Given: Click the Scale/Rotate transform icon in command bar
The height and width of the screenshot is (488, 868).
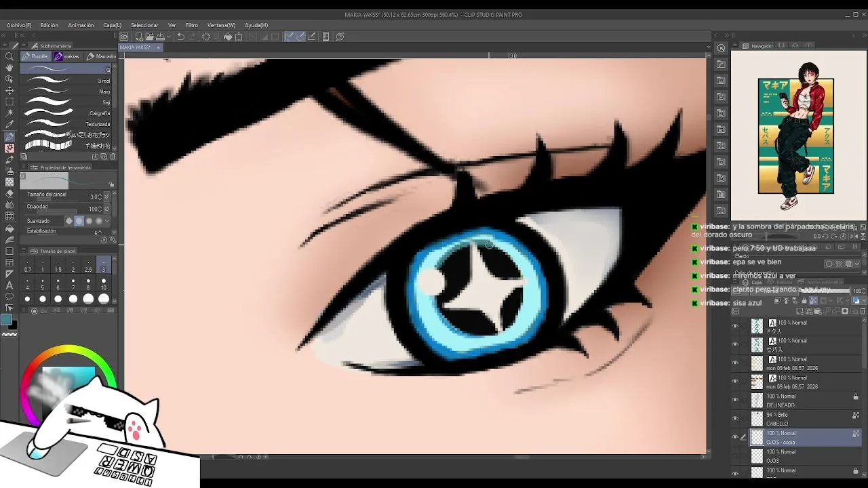Looking at the screenshot, I should click(x=239, y=37).
